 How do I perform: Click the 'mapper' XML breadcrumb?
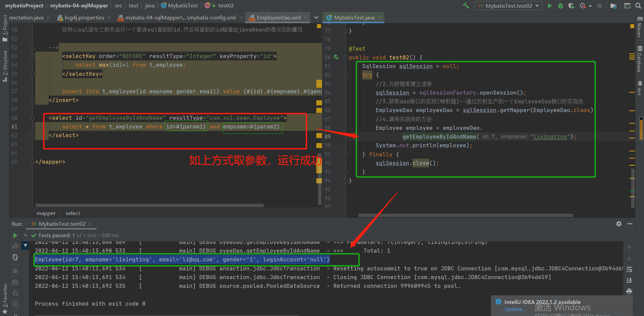pos(46,213)
